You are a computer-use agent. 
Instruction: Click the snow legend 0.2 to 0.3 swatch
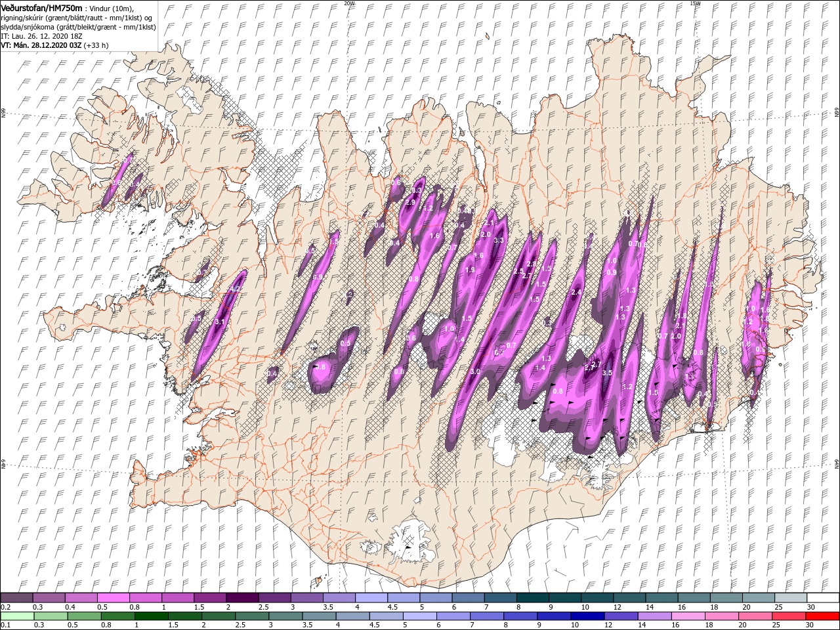(x=16, y=598)
